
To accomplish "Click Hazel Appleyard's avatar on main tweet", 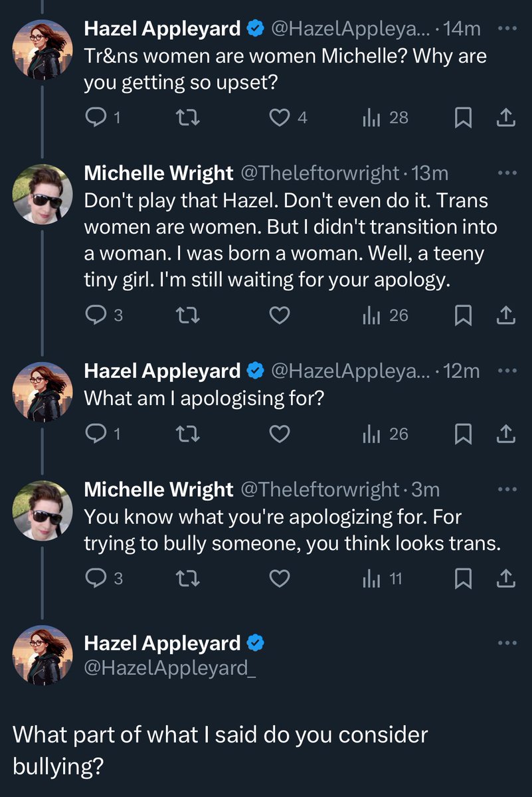I will coord(43,655).
